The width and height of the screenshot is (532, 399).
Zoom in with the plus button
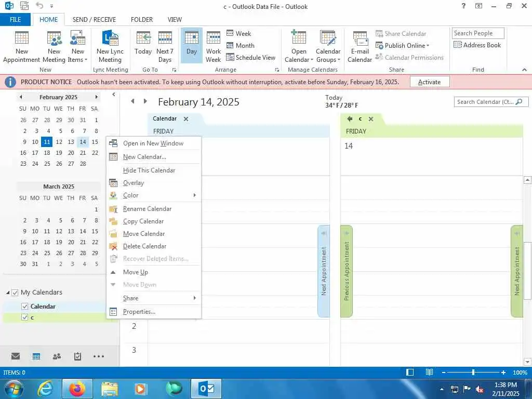(503, 372)
